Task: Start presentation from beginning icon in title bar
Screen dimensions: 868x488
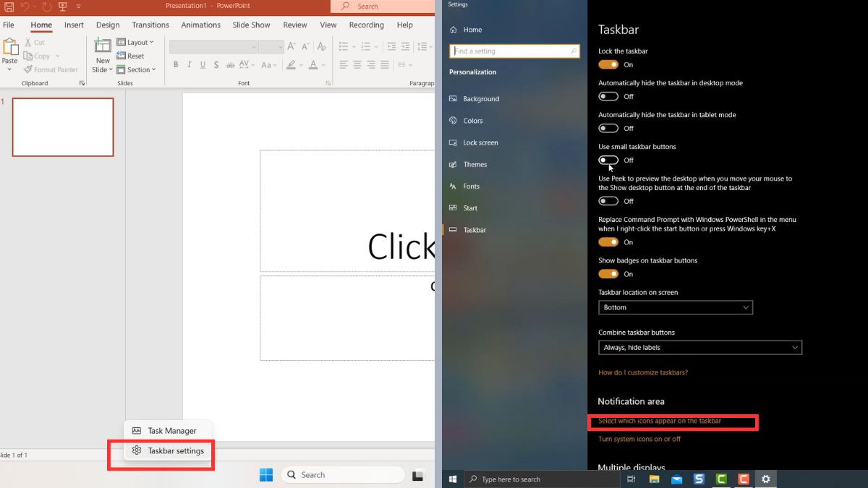Action: [62, 7]
